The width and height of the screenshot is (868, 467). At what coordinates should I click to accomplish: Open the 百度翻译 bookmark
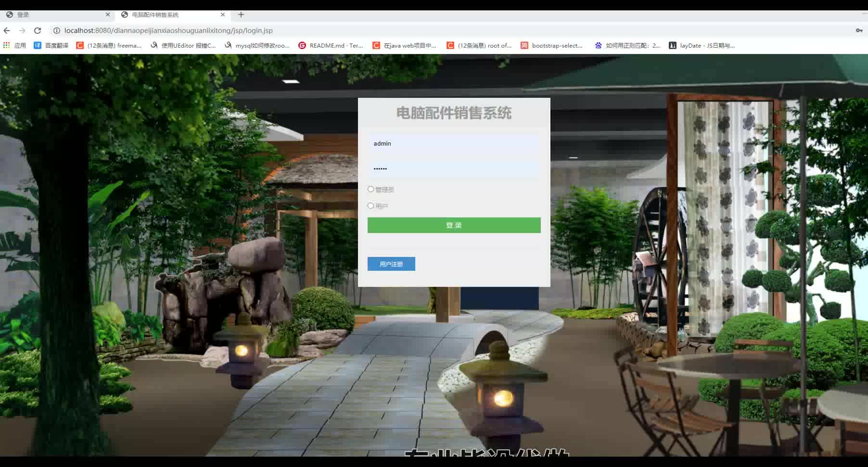coord(51,45)
